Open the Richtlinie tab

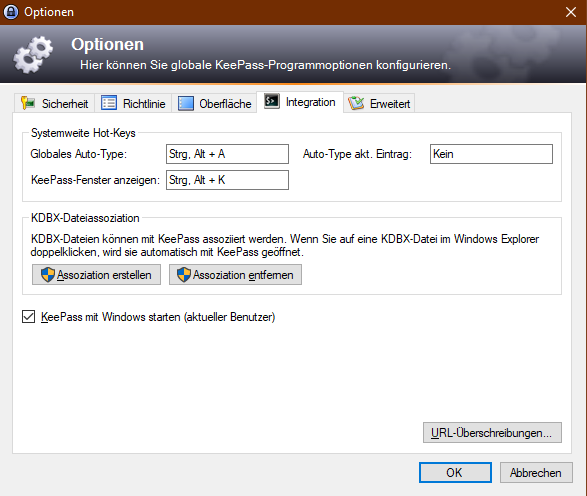pyautogui.click(x=133, y=103)
